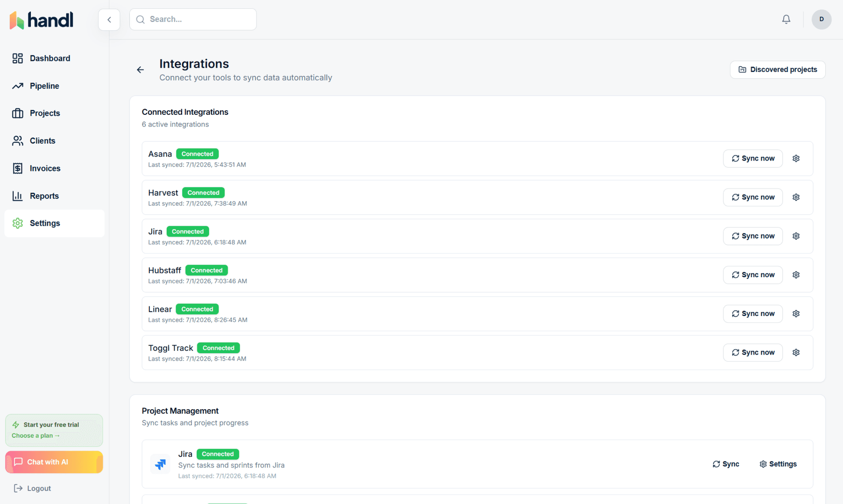Click Sync in Project Management Jira card
The width and height of the screenshot is (843, 504).
point(725,464)
